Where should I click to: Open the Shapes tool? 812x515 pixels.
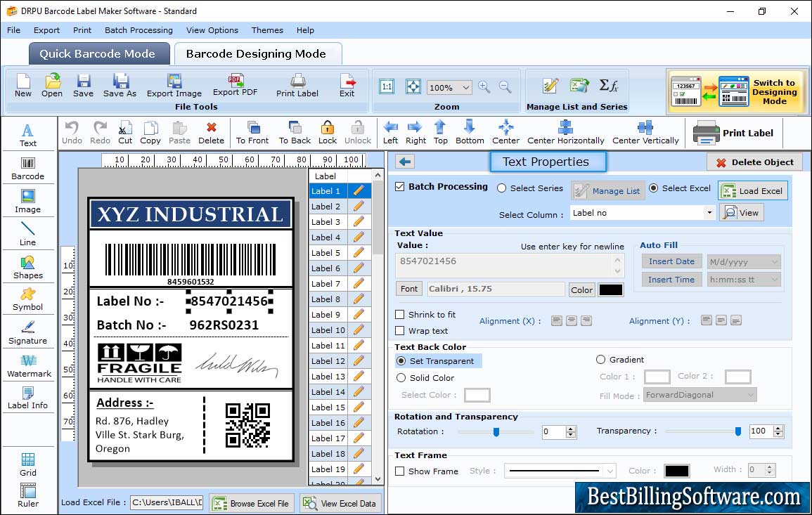click(28, 268)
